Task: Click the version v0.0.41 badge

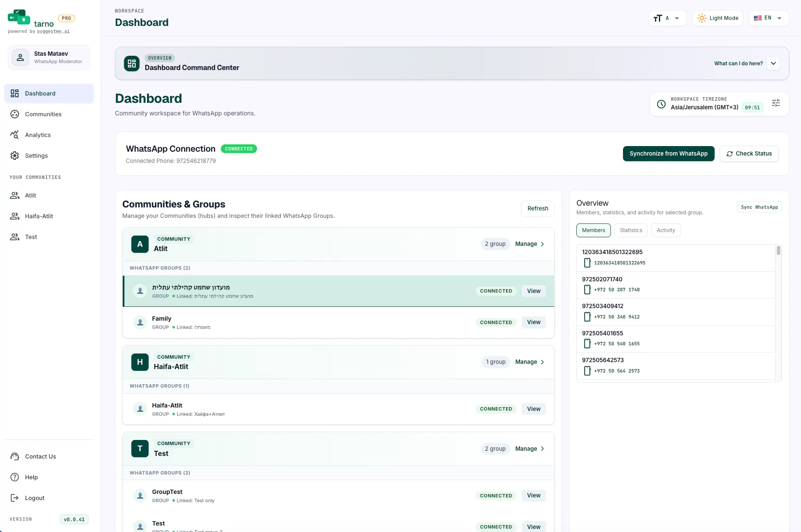Action: [74, 519]
